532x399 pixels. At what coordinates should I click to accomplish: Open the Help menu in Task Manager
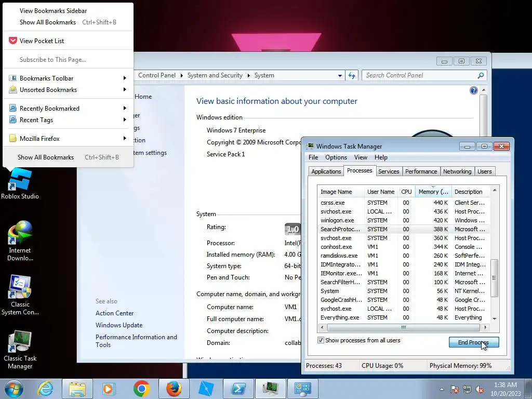pyautogui.click(x=381, y=157)
